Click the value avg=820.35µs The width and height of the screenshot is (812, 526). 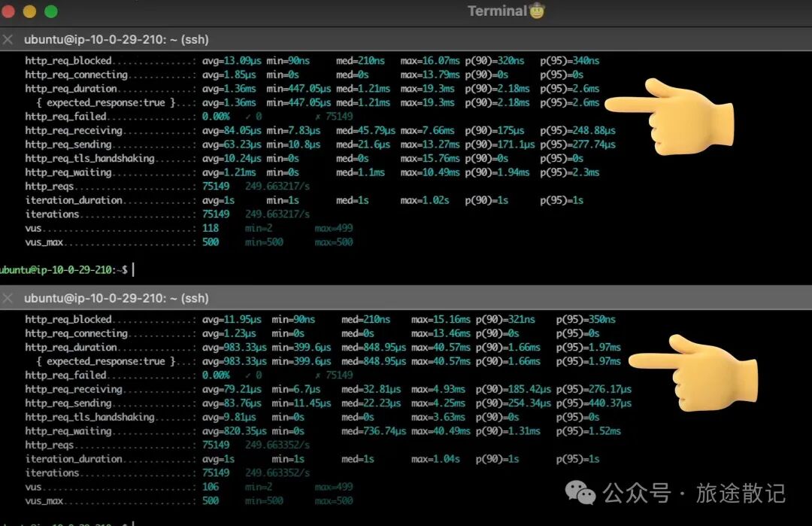(x=234, y=431)
